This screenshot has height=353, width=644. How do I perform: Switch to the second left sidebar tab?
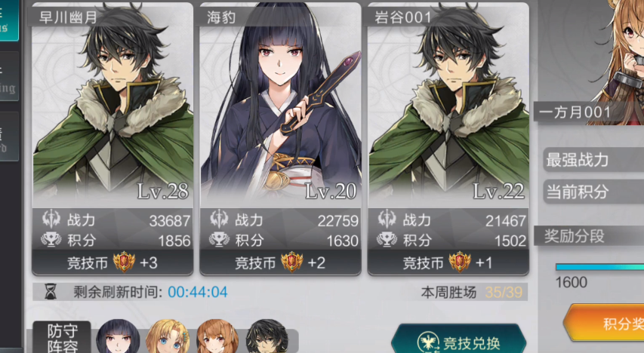pyautogui.click(x=9, y=77)
